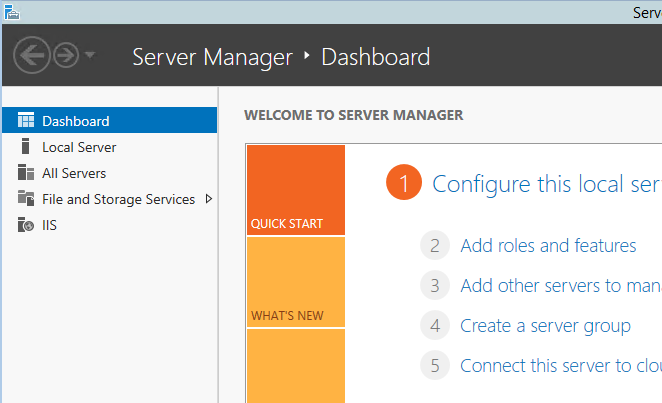Viewport: 662px width, 403px height.
Task: Click the Dashboard grid icon in sidebar
Action: (x=26, y=120)
